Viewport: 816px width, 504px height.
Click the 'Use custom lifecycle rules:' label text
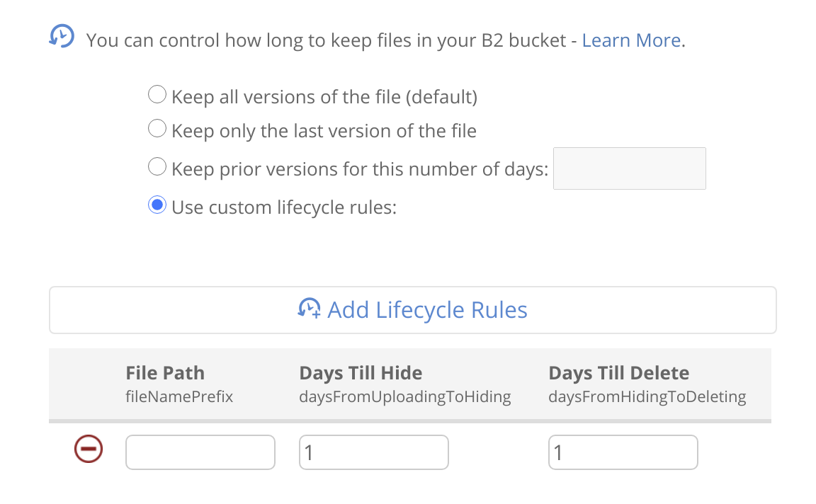point(284,207)
